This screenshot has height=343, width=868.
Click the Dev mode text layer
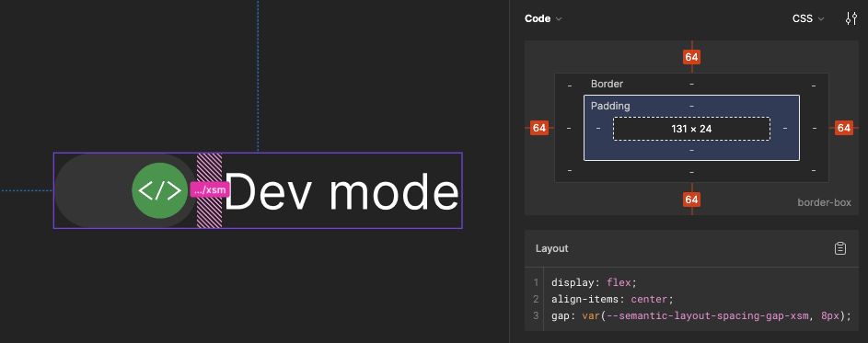(x=341, y=191)
